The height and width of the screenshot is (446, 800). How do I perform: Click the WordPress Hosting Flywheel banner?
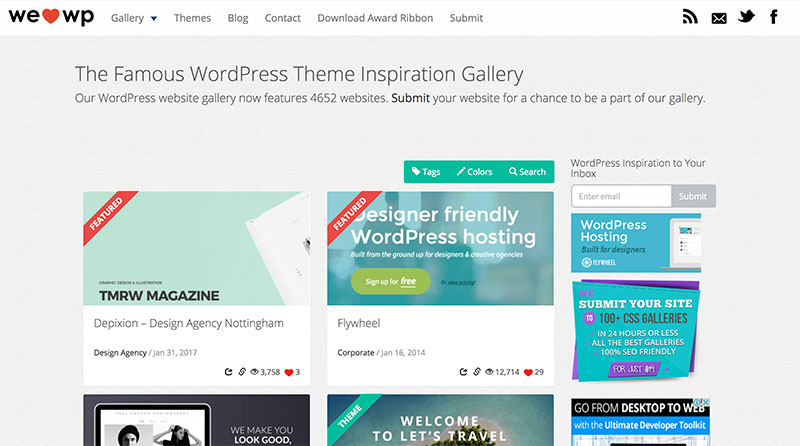pos(636,243)
